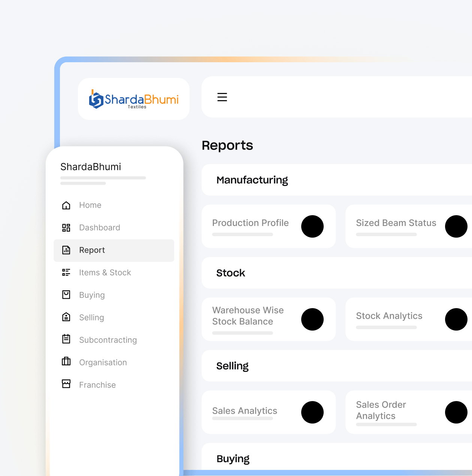Screen dimensions: 472x476
Task: Go to Subcontracting in sidebar
Action: (108, 340)
